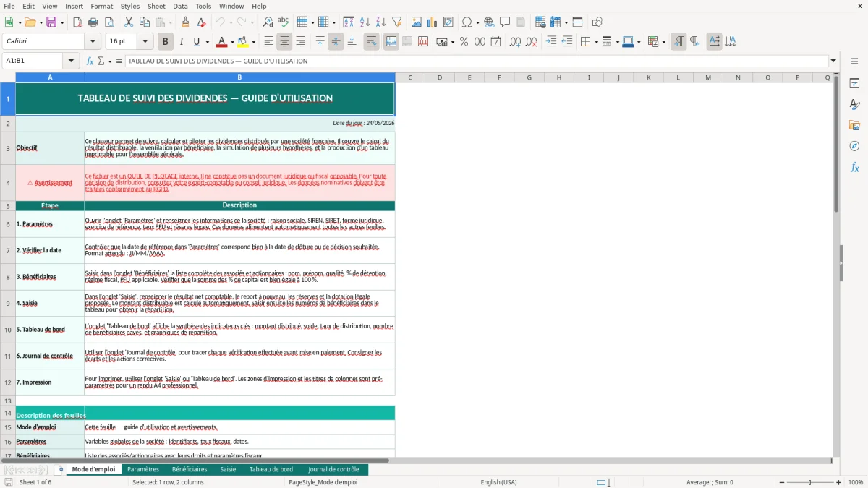Open the Sidebar Navigator panel

854,146
